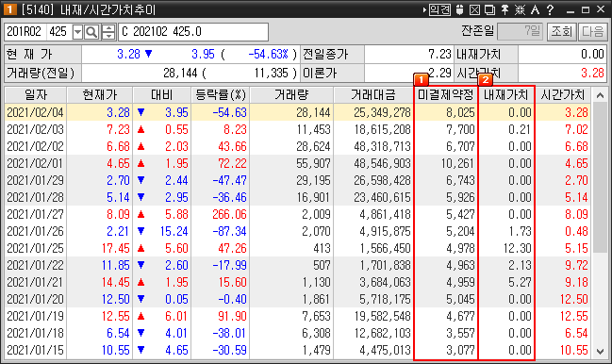This screenshot has width=612, height=364.
Task: Click the 내재가치 column header
Action: (x=505, y=95)
